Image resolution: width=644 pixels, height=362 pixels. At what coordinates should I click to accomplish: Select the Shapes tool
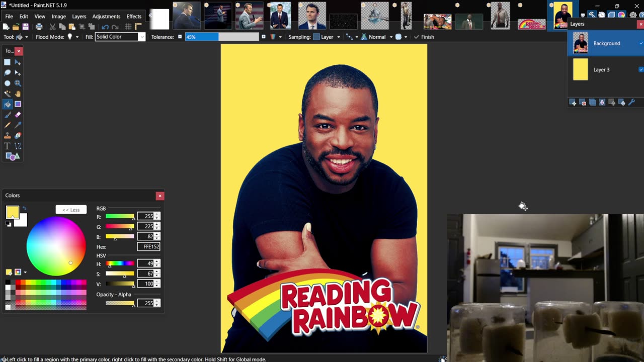click(13, 156)
